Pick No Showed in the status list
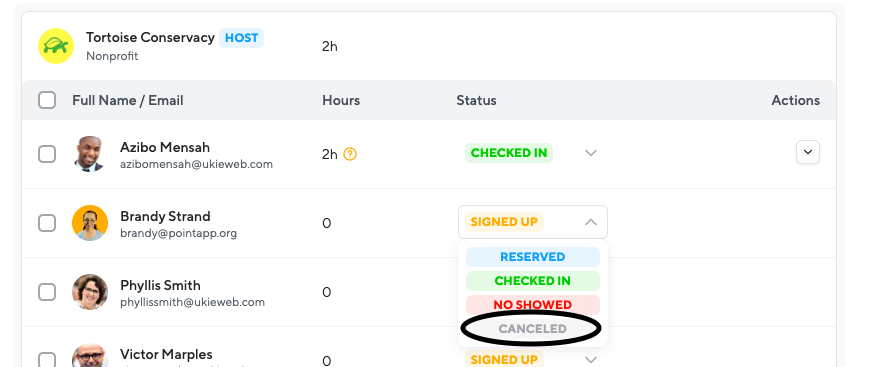This screenshot has height=367, width=869. point(533,304)
